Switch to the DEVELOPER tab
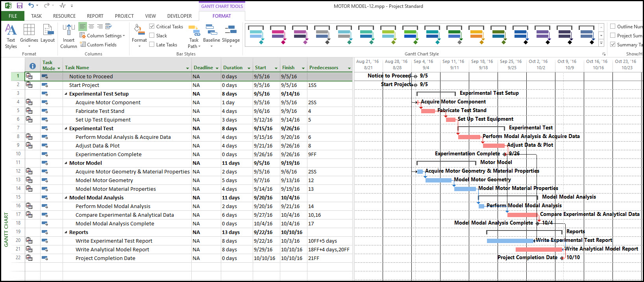Screen dimensions: 644x282 180,16
